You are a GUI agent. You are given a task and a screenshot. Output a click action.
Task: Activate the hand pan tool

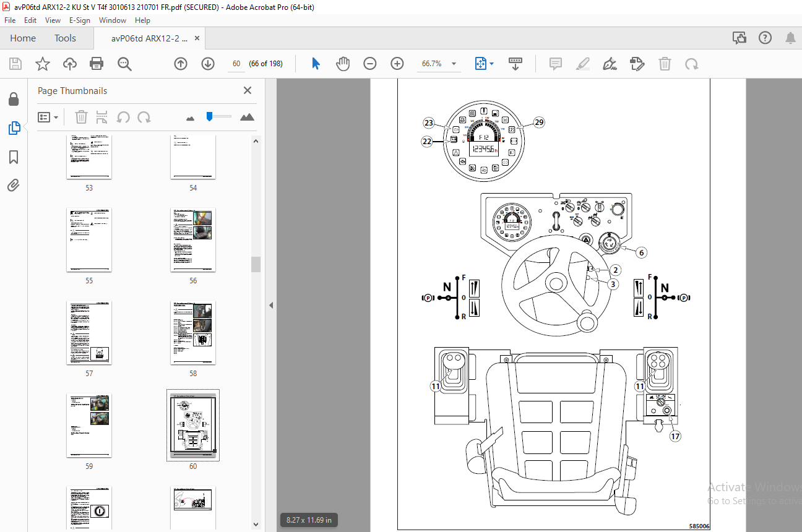coord(343,64)
